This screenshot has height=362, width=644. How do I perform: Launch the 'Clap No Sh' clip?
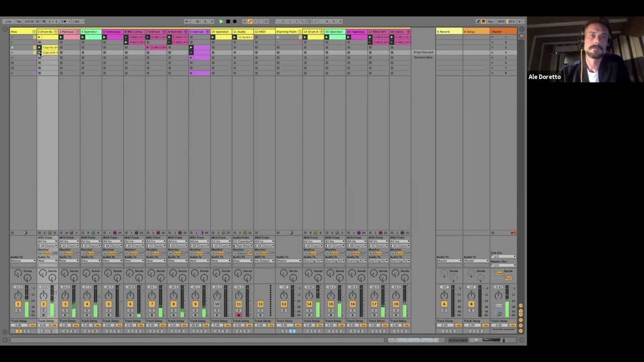pyautogui.click(x=40, y=47)
